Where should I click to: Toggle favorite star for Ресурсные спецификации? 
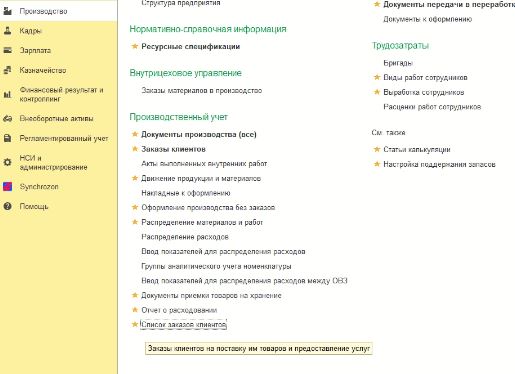(x=135, y=46)
